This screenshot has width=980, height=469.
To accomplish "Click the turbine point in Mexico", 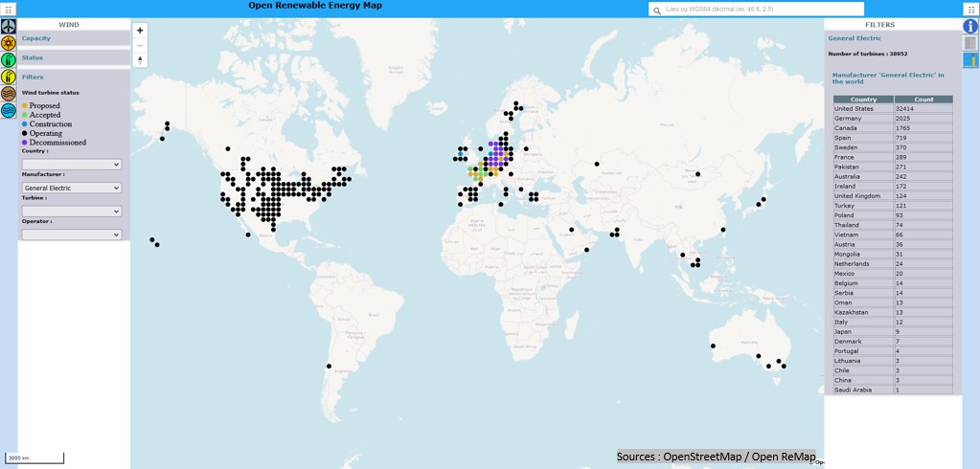I will [x=248, y=234].
